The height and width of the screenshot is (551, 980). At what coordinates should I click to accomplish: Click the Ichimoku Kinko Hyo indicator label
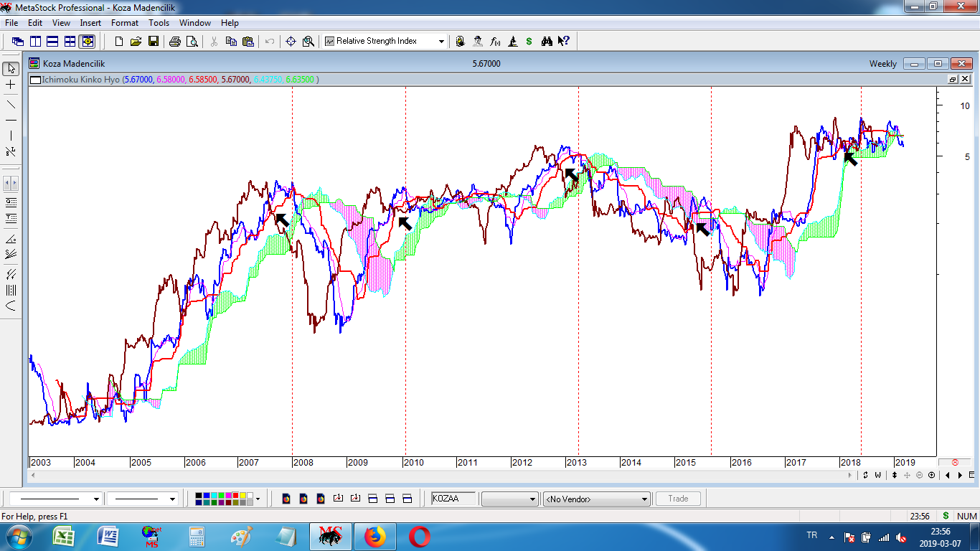coord(80,80)
